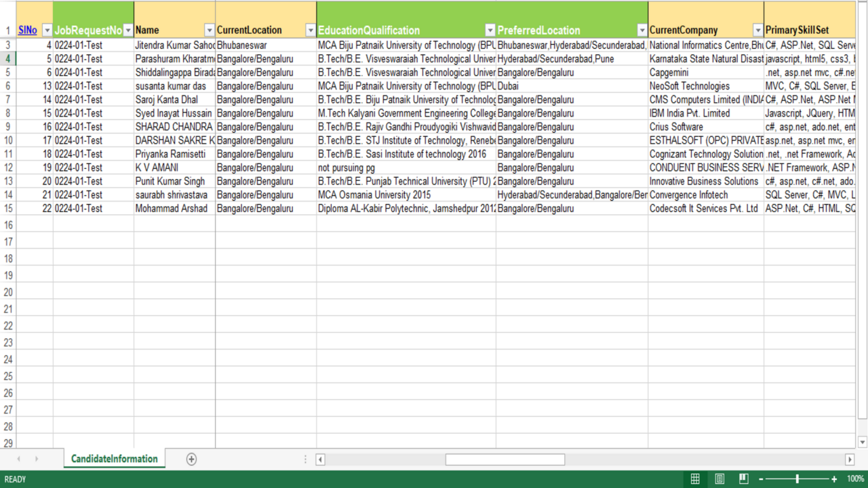Adjust the zoom slider handle
This screenshot has width=868, height=488.
point(797,479)
